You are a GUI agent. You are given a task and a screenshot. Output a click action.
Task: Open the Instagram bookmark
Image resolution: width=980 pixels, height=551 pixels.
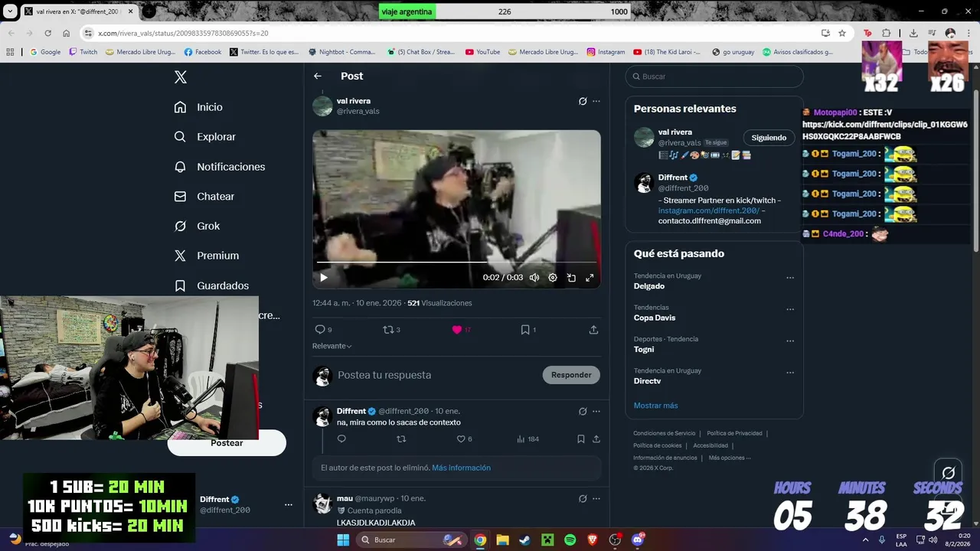coord(606,52)
